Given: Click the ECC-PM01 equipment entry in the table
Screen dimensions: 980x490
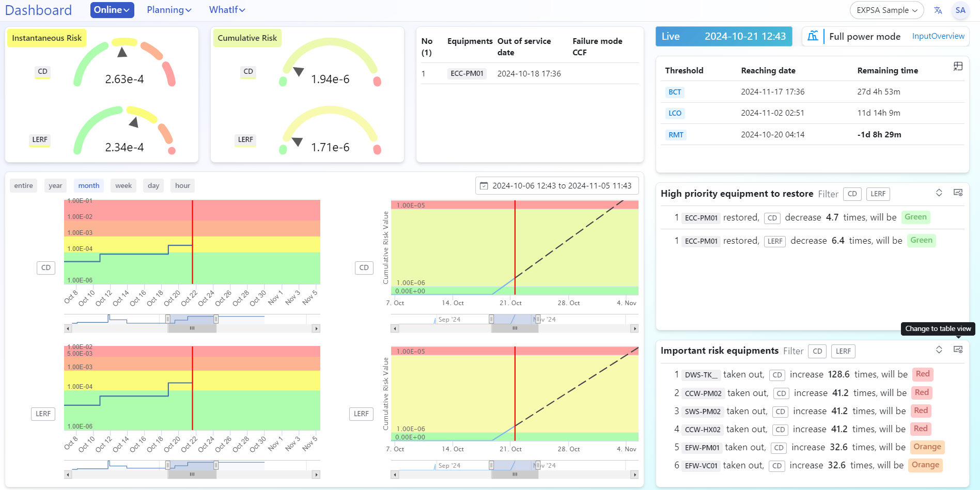Looking at the screenshot, I should (x=466, y=73).
